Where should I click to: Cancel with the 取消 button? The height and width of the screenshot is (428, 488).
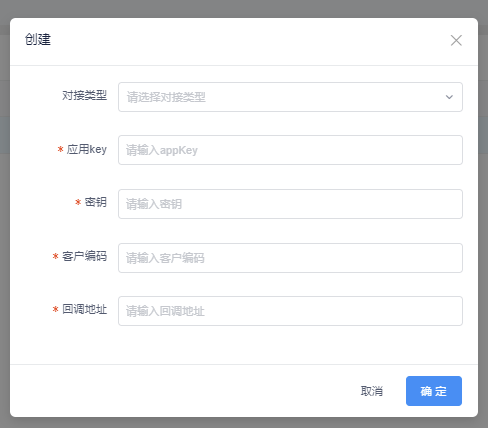tap(372, 391)
